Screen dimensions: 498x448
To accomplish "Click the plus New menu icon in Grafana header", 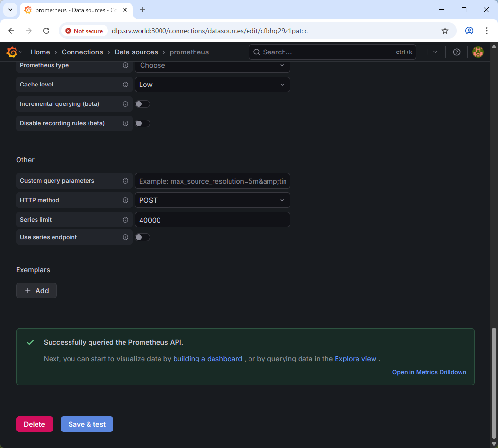I will (x=427, y=52).
